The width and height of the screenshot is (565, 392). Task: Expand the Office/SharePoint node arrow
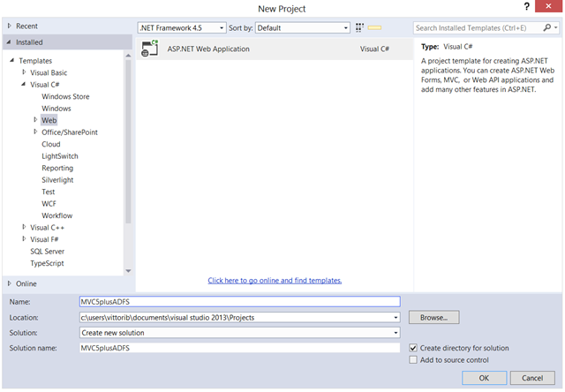pos(35,132)
